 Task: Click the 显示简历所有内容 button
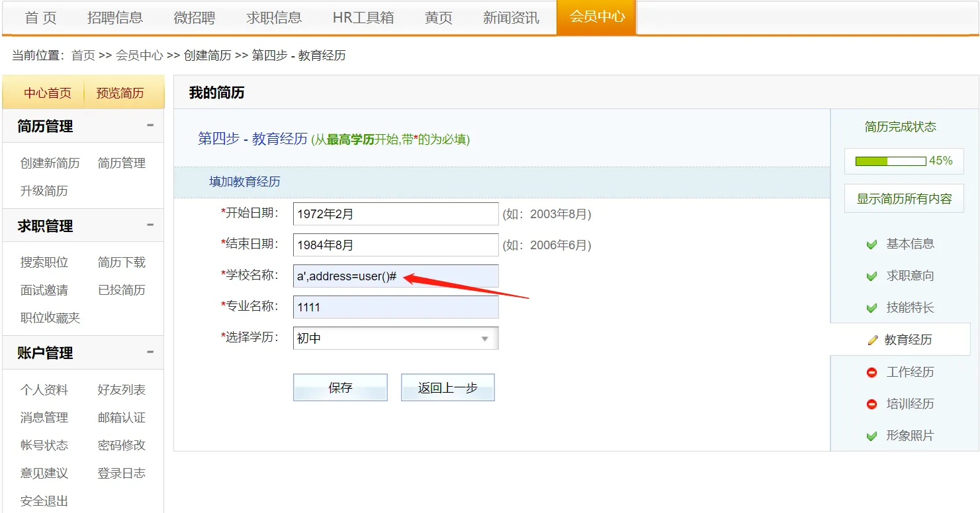tap(904, 198)
